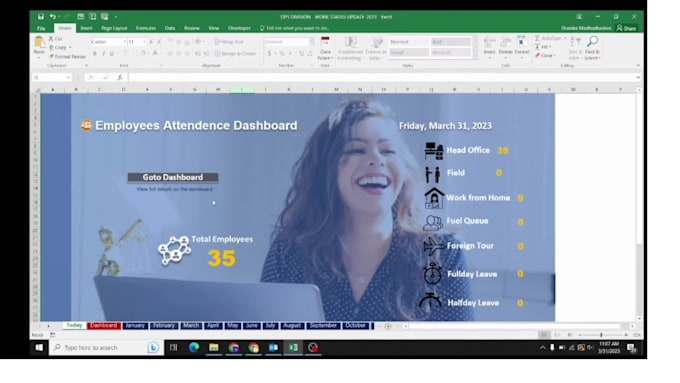Click the Work from Home house icon
The height and width of the screenshot is (383, 680).
pos(434,198)
